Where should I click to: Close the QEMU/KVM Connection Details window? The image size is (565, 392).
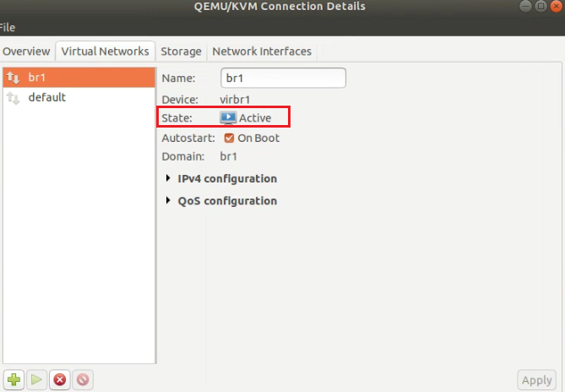pyautogui.click(x=557, y=6)
